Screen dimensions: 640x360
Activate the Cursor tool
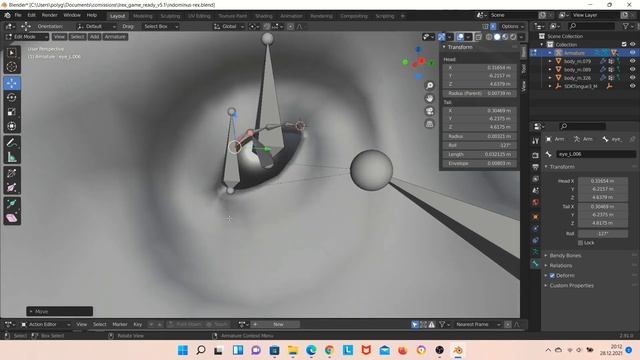tap(11, 67)
